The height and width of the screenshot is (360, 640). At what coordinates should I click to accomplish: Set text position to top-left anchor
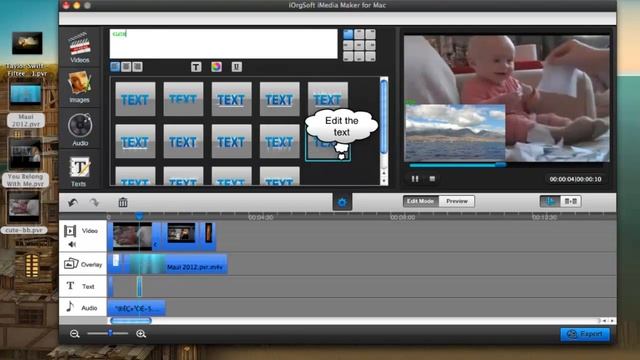(348, 34)
